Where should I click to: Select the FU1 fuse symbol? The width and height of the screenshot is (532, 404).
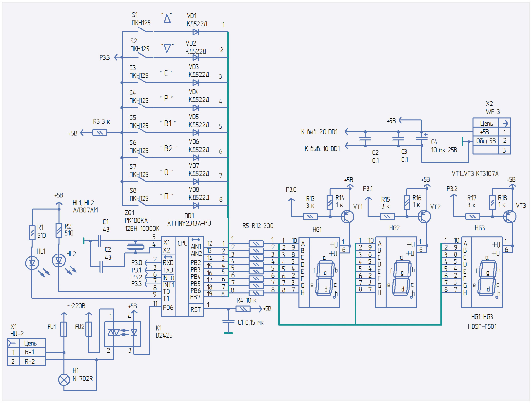(64, 329)
